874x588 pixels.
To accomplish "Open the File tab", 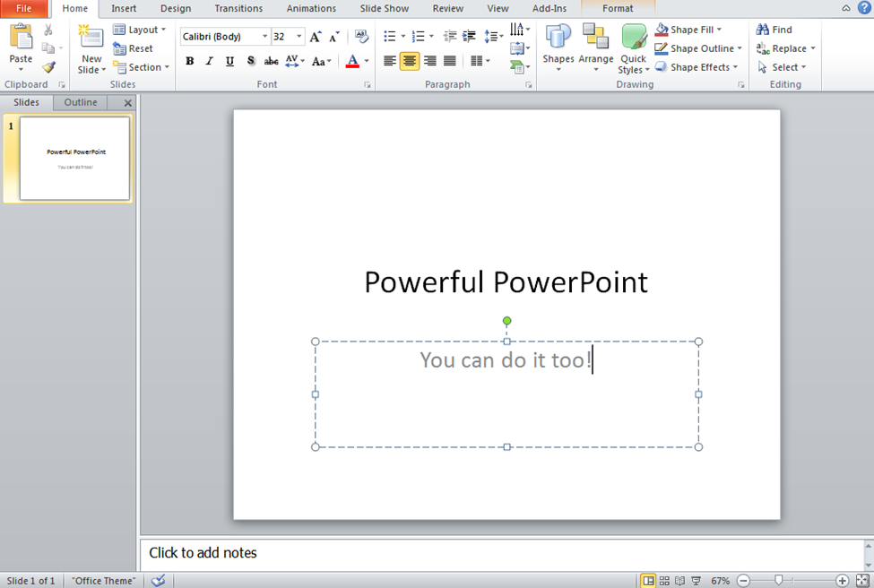I will [x=24, y=8].
